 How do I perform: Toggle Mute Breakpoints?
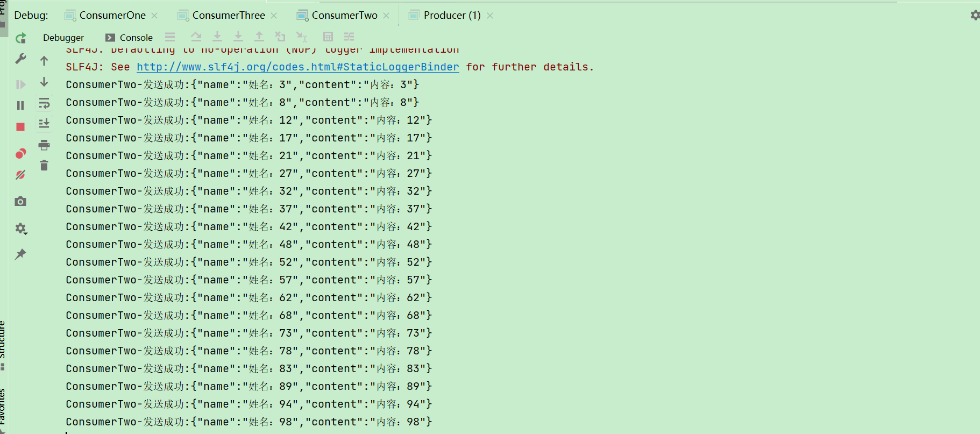20,175
